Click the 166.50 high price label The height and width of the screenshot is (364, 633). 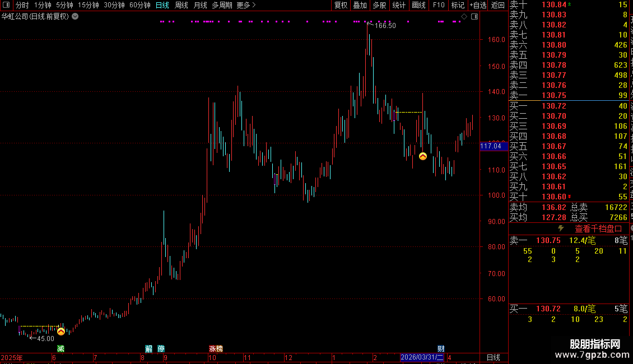click(x=385, y=25)
